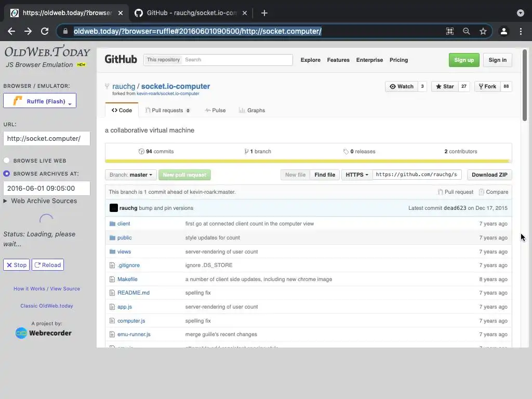This screenshot has height=399, width=532.
Task: Click the archive date input field
Action: coord(47,188)
